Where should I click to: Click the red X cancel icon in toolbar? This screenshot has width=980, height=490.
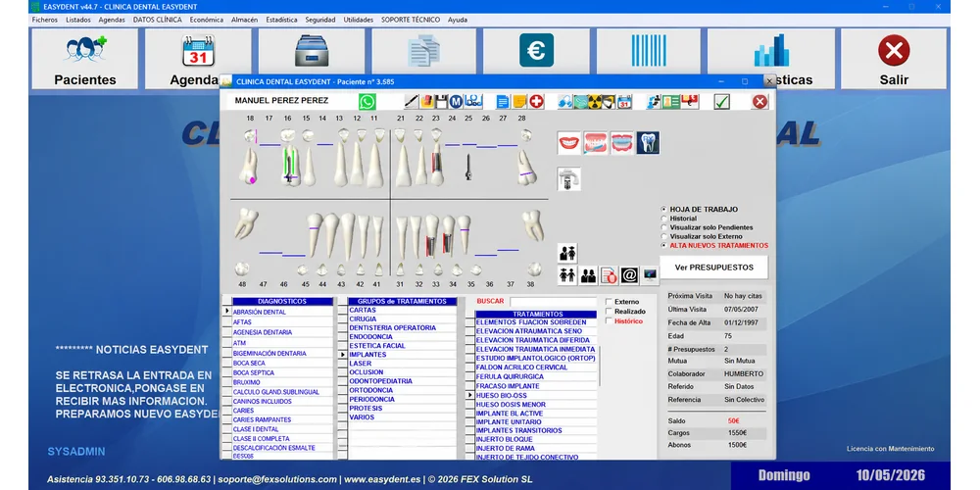coord(760,101)
